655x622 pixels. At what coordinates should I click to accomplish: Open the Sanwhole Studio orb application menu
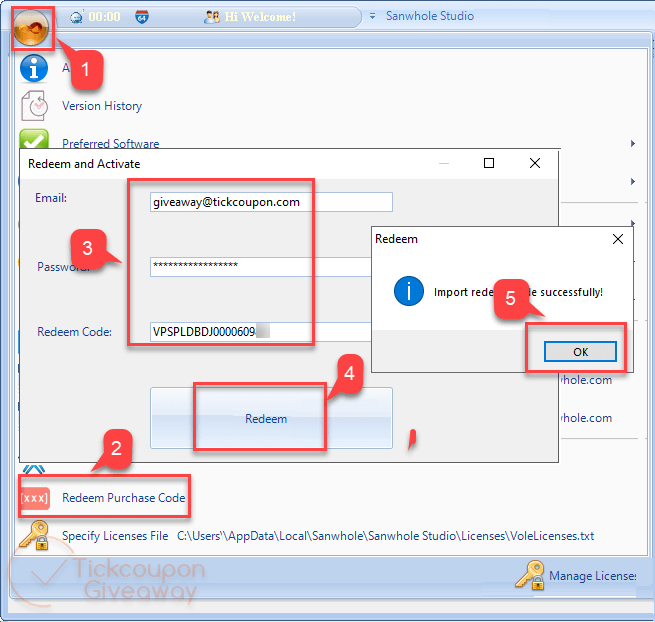(x=31, y=28)
